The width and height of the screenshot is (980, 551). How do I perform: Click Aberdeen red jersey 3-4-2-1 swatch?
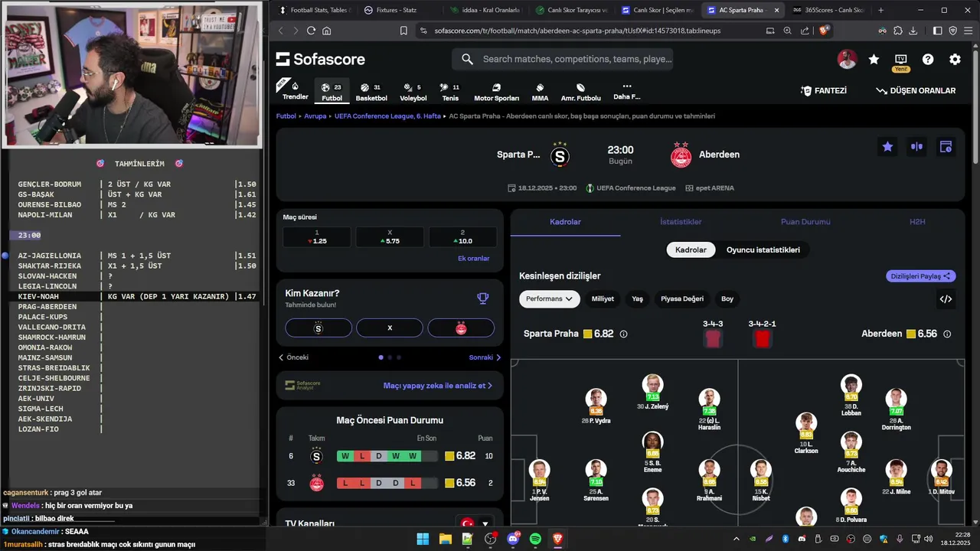[762, 339]
